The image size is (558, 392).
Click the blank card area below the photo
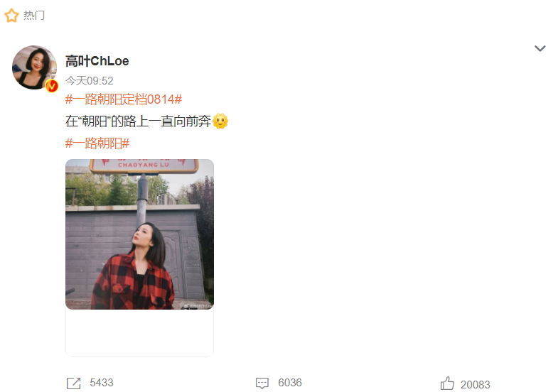139,332
